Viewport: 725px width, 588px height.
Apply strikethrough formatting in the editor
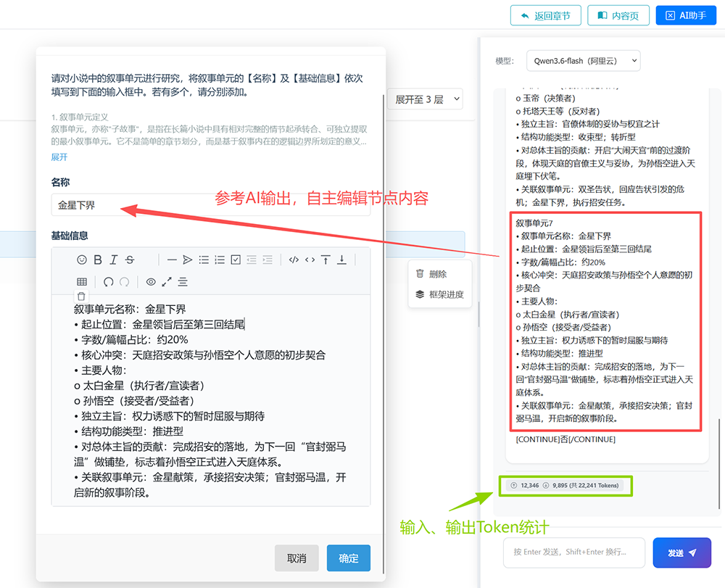point(130,260)
